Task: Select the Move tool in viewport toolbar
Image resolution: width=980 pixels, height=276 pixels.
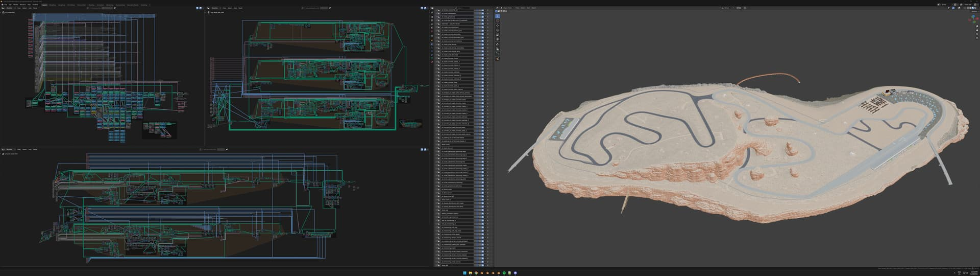Action: click(x=497, y=26)
